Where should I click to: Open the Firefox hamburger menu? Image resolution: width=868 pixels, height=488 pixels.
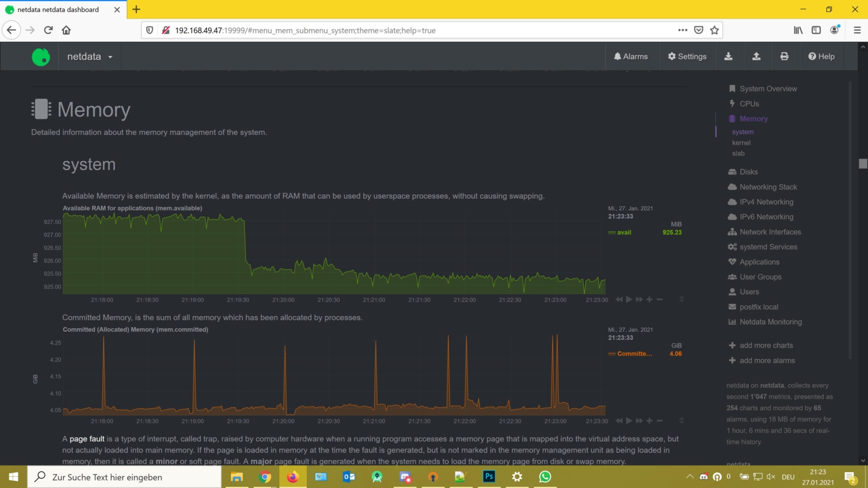(x=857, y=30)
